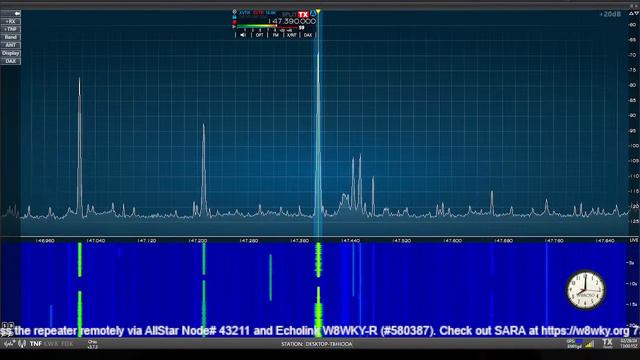Open the FM mode tab on the slice flag
Screen dimensions: 640x360
pos(276,35)
